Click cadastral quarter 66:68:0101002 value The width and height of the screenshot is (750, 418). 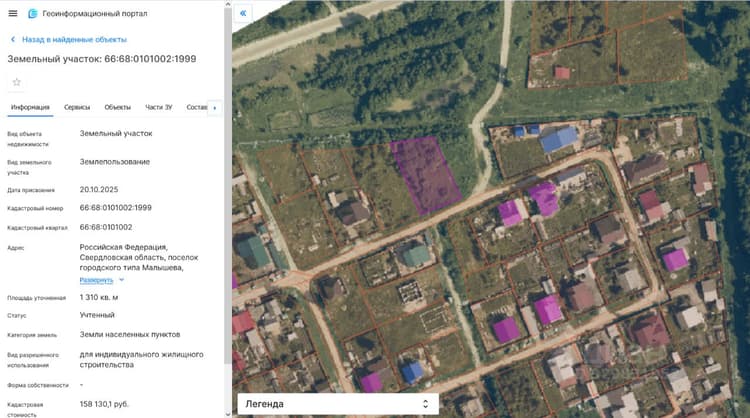pos(106,227)
